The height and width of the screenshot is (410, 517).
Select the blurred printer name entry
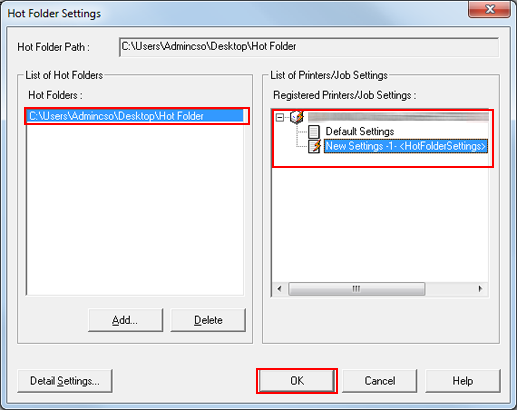coord(398,117)
